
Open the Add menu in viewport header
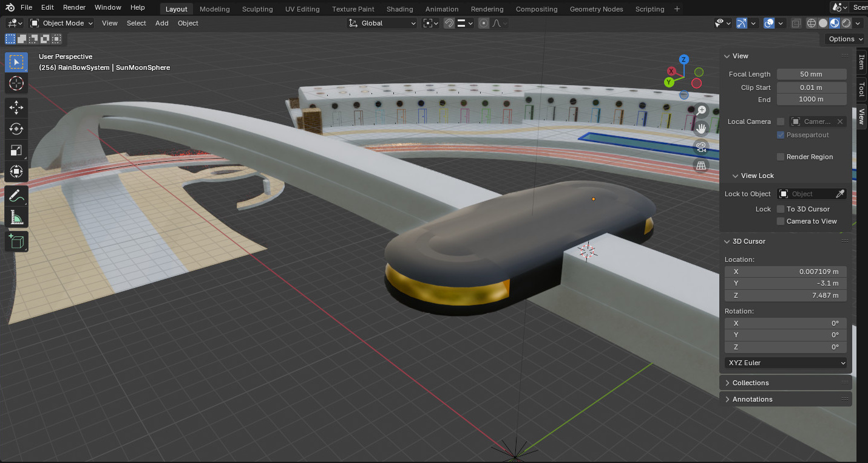point(161,23)
